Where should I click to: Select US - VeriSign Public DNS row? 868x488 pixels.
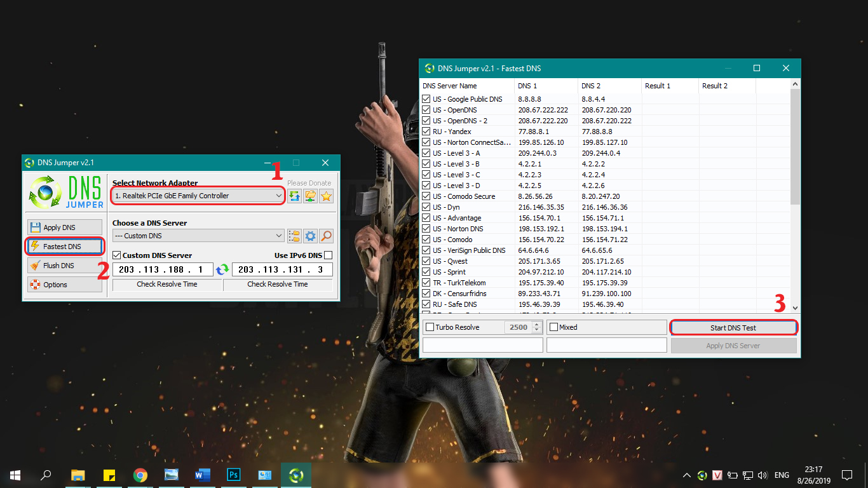(469, 250)
